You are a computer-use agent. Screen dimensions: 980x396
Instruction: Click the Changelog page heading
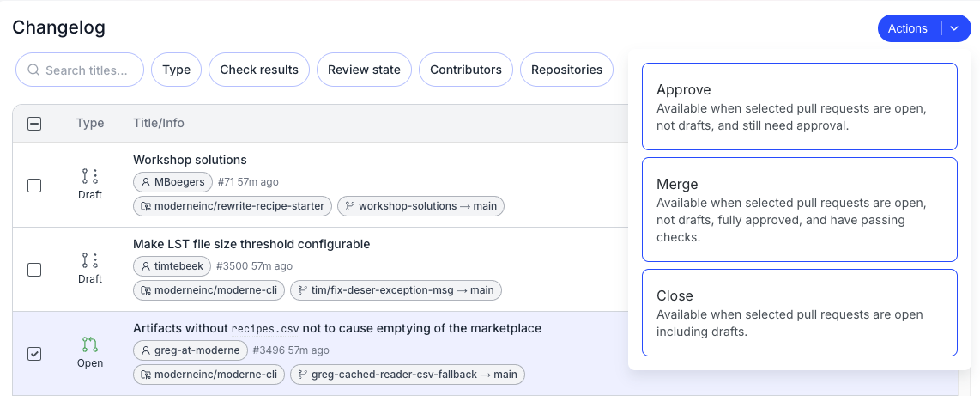[58, 27]
